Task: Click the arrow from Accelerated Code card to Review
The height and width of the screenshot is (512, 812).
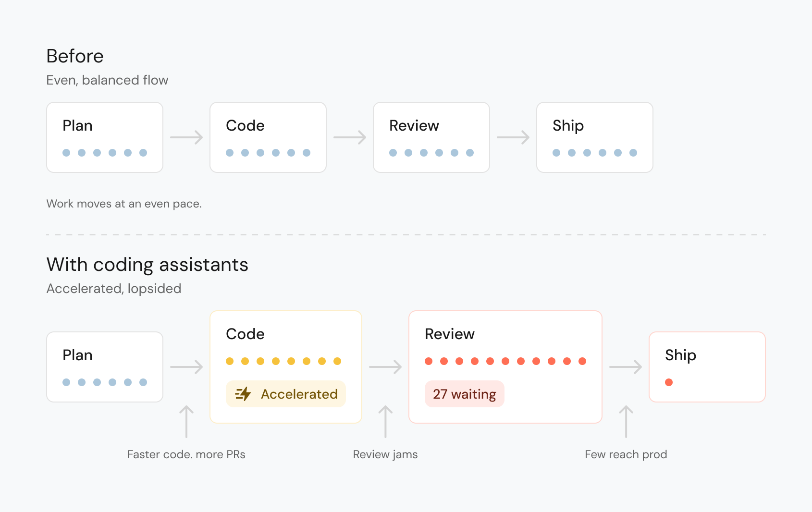Action: click(385, 367)
